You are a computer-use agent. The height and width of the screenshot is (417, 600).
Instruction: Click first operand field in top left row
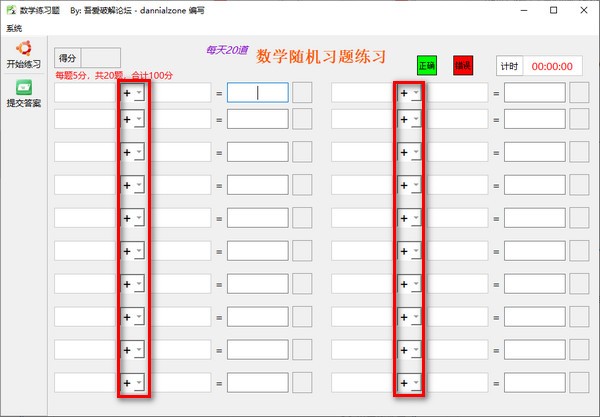click(x=85, y=93)
